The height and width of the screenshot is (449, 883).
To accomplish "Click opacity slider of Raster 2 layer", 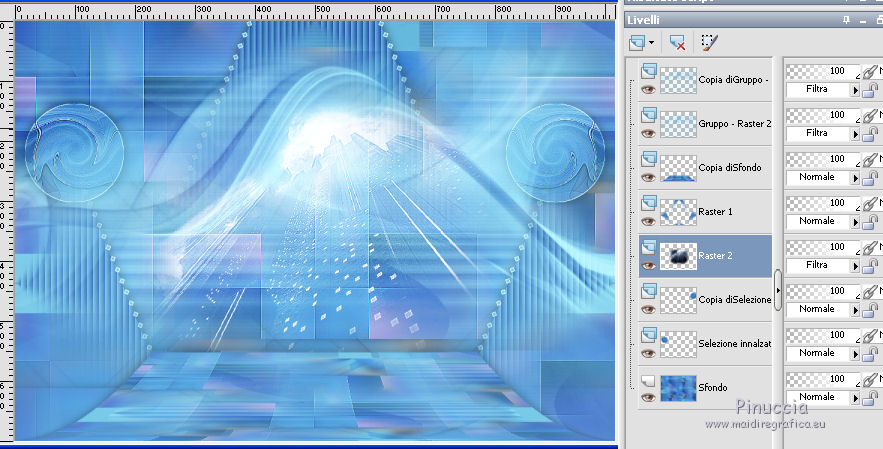I will click(823, 247).
